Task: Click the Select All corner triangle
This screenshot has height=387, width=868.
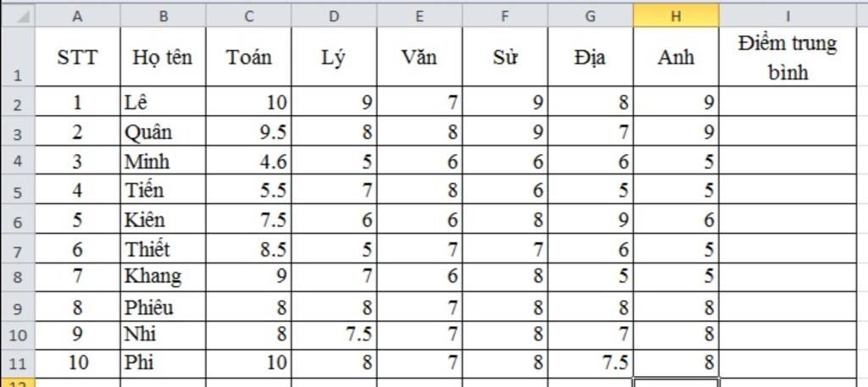Action: [18, 15]
